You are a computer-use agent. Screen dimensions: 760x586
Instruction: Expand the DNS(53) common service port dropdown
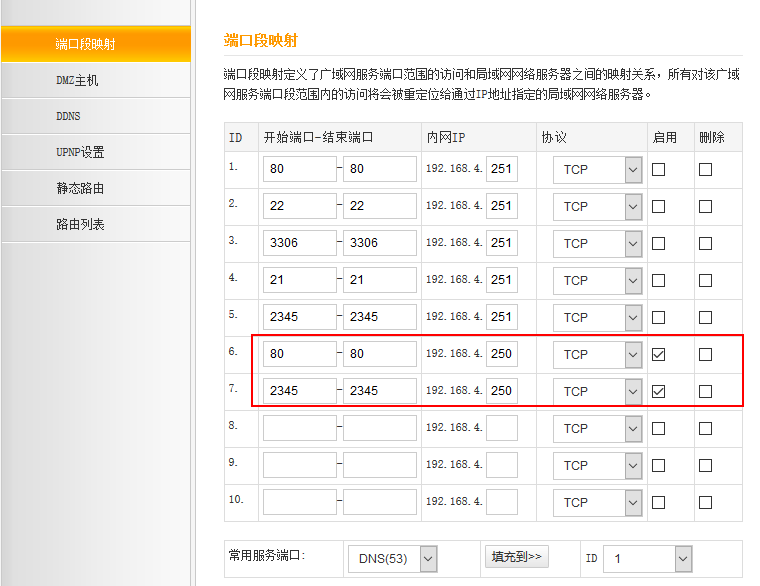coord(393,559)
